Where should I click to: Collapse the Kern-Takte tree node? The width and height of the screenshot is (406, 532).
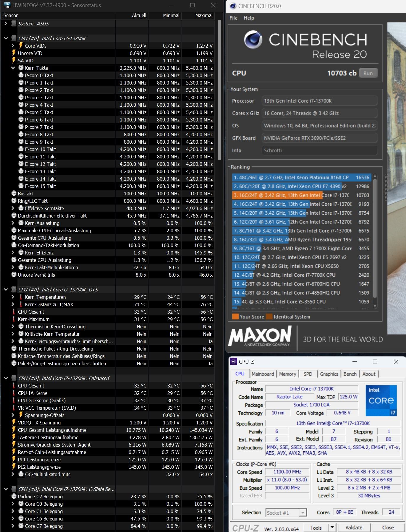13,68
